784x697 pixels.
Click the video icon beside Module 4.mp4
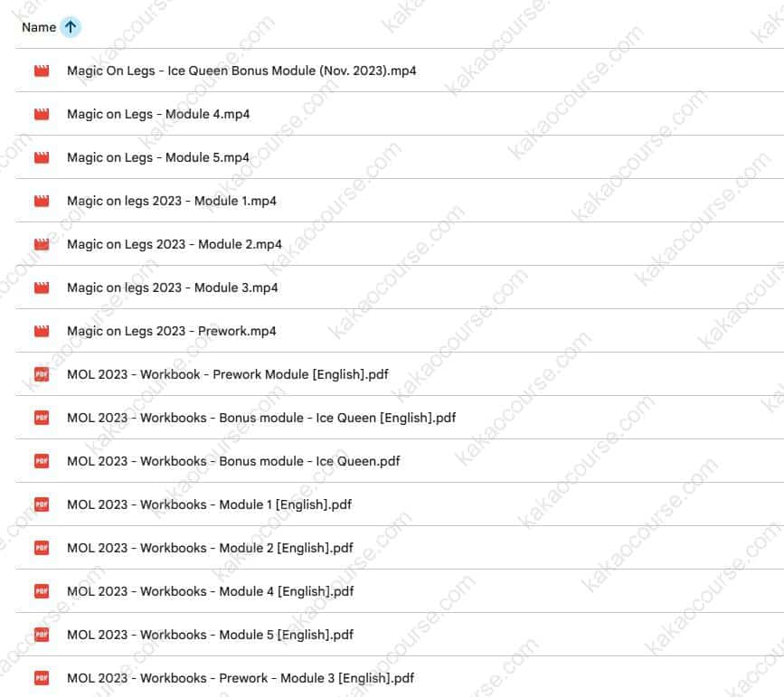click(41, 114)
